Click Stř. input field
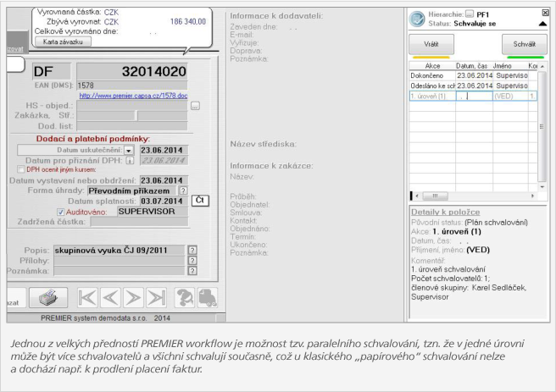Screen dimensions: 556x392 point(163,116)
